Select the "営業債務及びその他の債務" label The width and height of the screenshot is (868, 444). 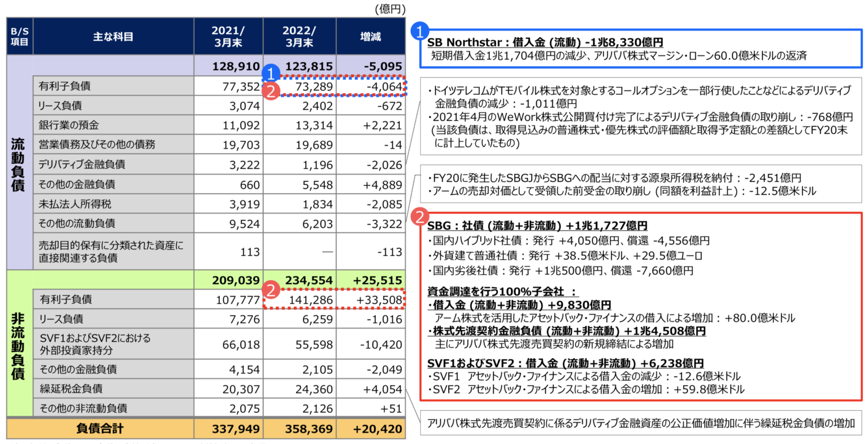[97, 145]
